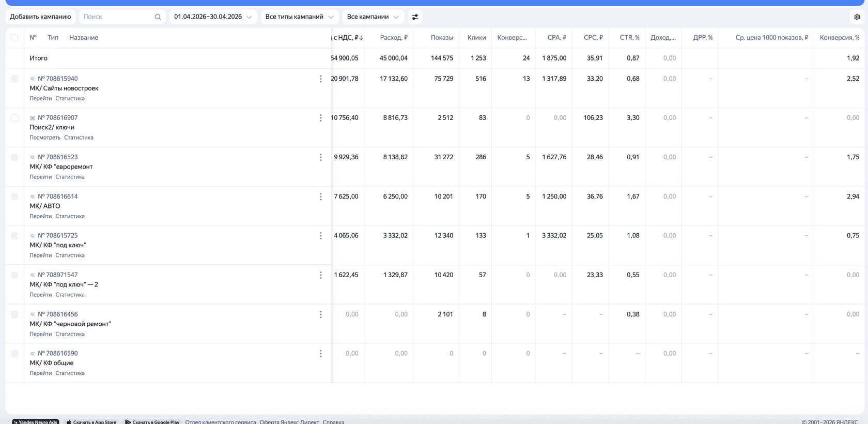868x424 pixels.
Task: Open the filter sliders icon in the toolbar
Action: (x=415, y=17)
